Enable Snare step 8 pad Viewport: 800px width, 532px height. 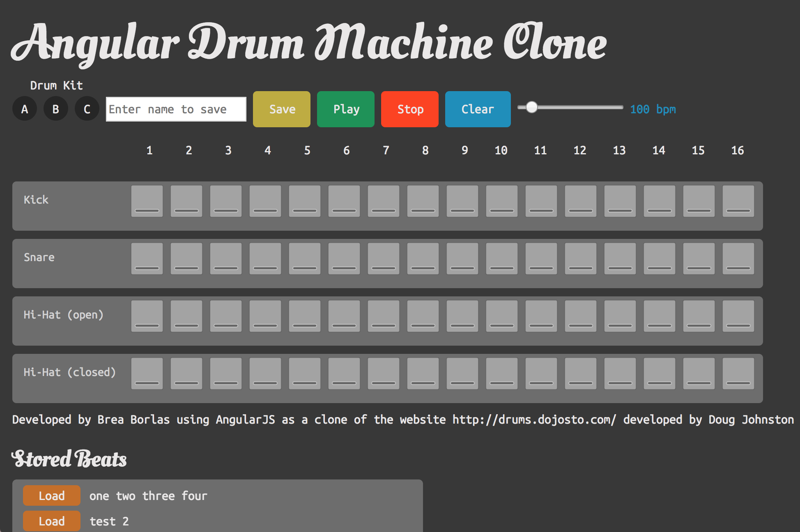[x=423, y=259]
